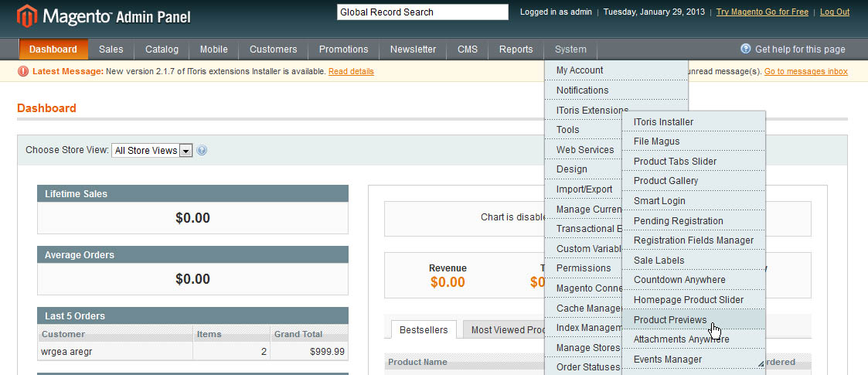Choose Pending Registration from submenu
This screenshot has height=375, width=868.
pos(693,220)
